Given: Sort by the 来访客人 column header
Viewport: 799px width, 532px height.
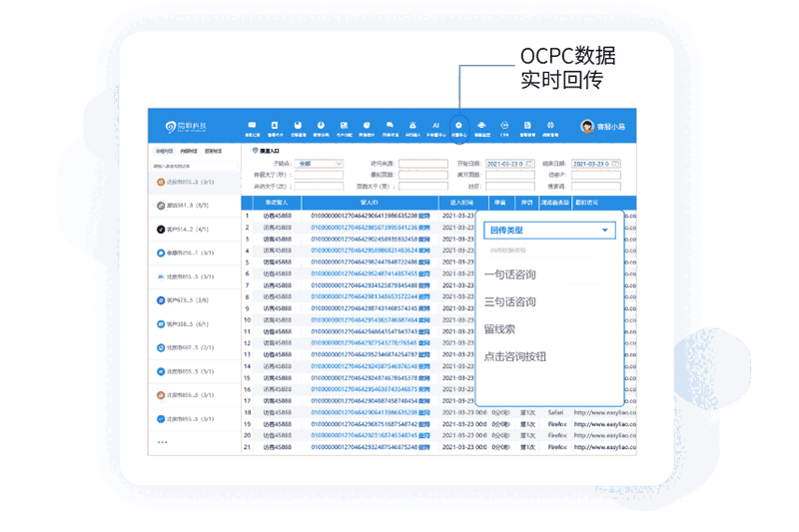Looking at the screenshot, I should click(x=277, y=203).
